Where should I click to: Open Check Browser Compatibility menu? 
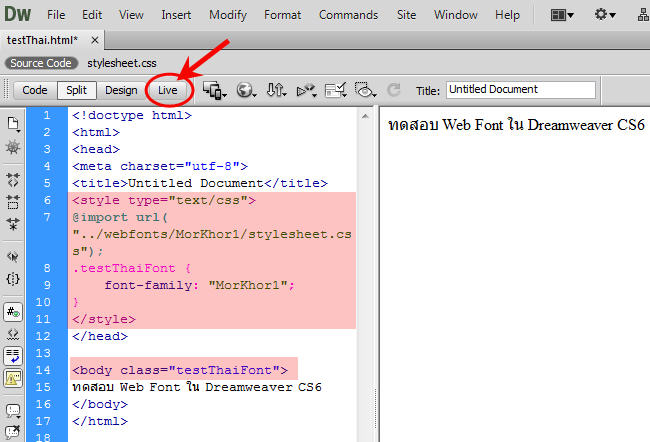coord(335,90)
